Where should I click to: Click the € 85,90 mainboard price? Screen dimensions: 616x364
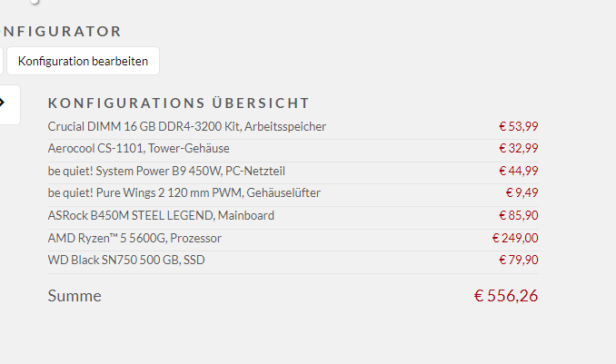tap(518, 215)
